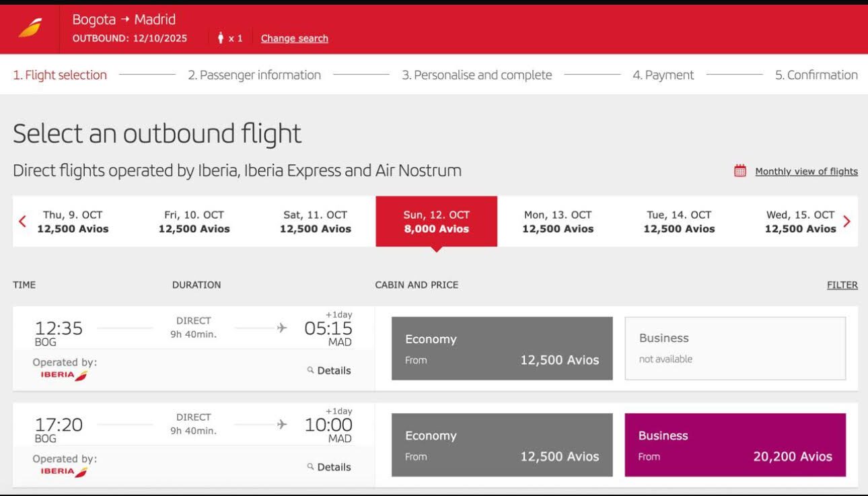This screenshot has height=496, width=868.
Task: Open Monthly view of flights
Action: point(806,172)
